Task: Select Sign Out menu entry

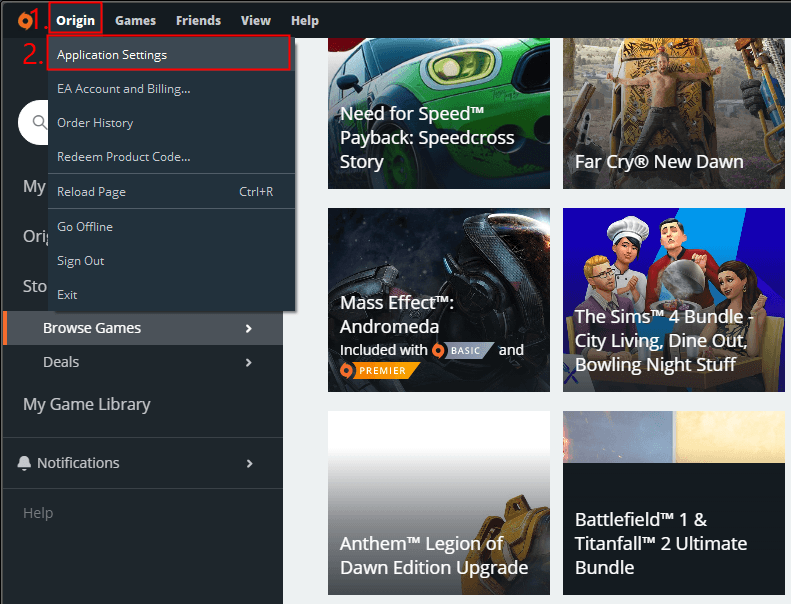Action: tap(172, 261)
